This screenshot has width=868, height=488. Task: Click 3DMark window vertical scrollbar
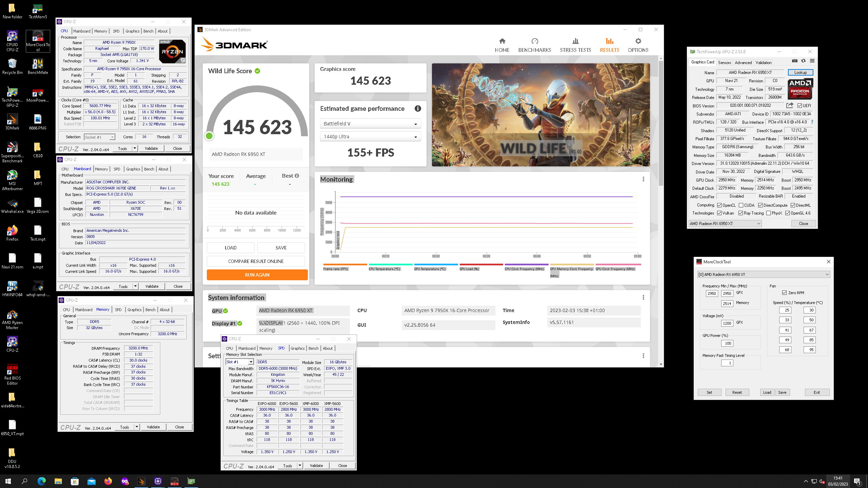pos(661,123)
